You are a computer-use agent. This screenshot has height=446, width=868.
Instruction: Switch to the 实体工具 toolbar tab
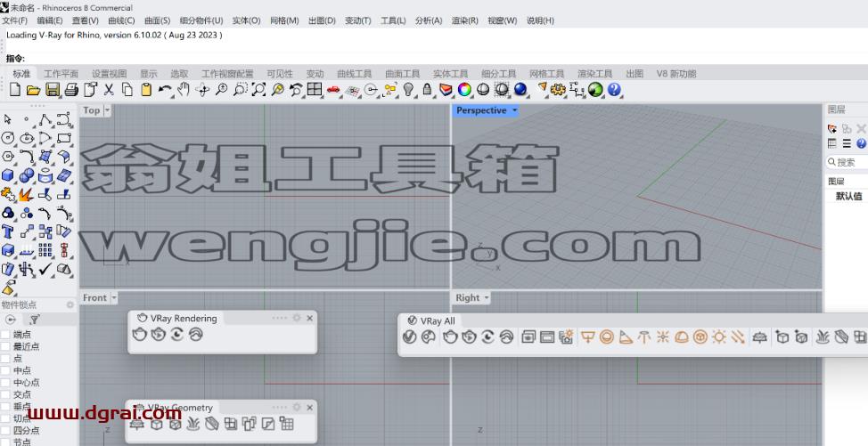tap(450, 74)
